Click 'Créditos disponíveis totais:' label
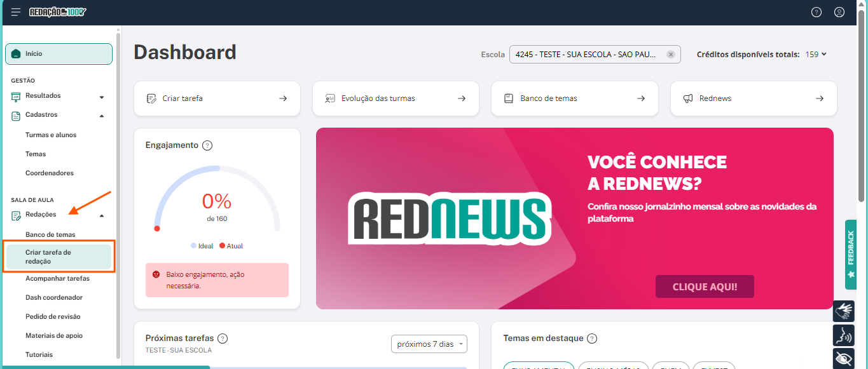The width and height of the screenshot is (868, 369). (x=748, y=55)
